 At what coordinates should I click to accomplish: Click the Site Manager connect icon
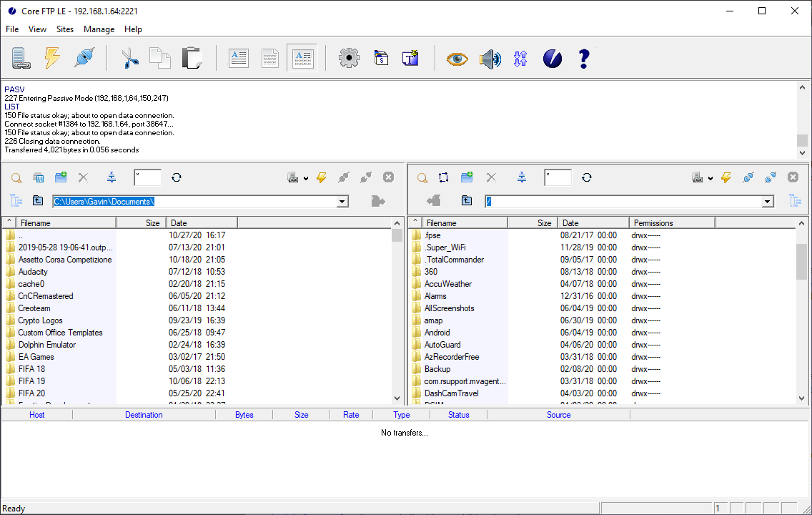[21, 58]
